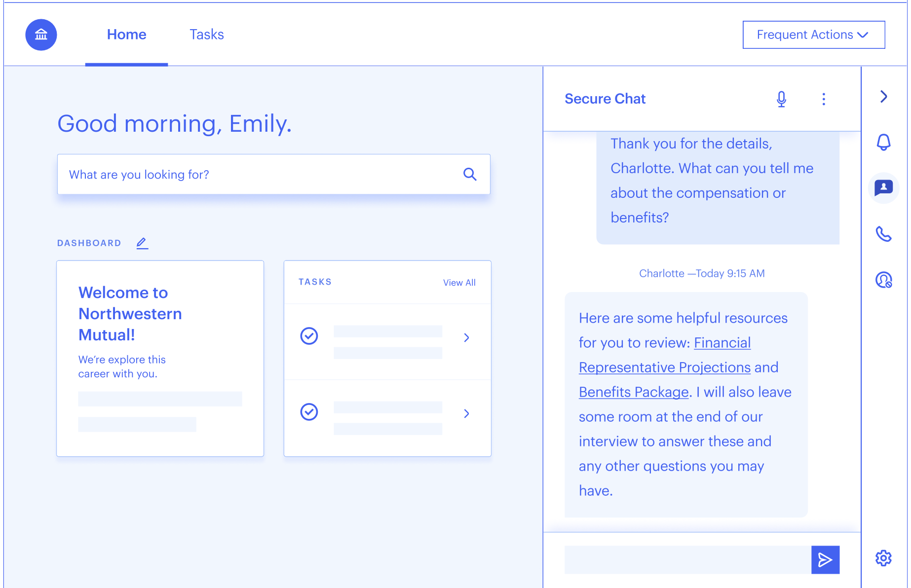Viewport: 911px width, 588px height.
Task: Open the phone call icon
Action: [x=883, y=234]
